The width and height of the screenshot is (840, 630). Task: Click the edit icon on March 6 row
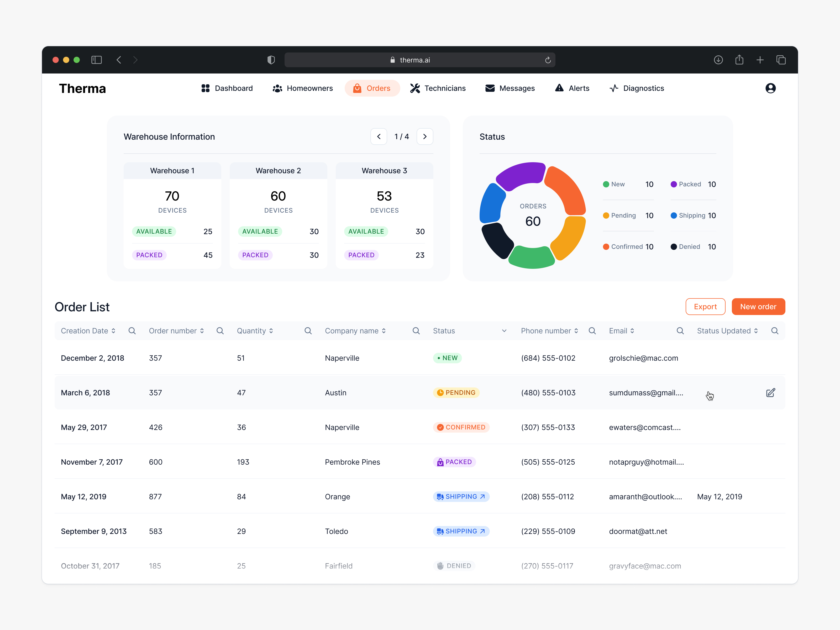(770, 393)
